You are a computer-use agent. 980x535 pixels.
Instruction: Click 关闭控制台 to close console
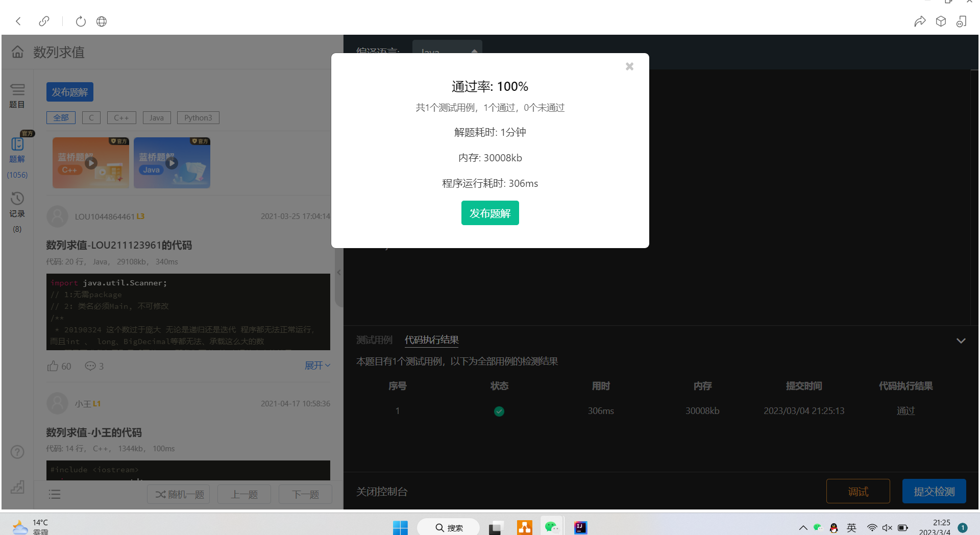pyautogui.click(x=382, y=492)
